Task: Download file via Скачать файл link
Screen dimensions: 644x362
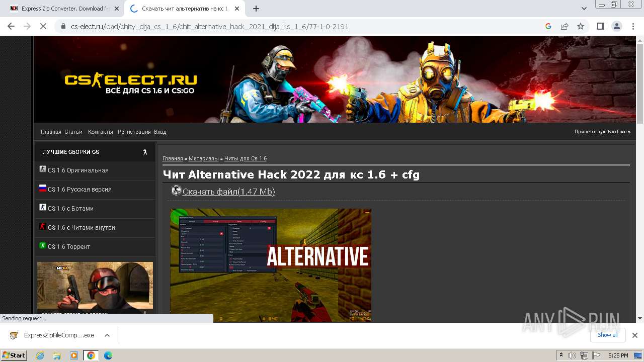Action: [x=228, y=192]
